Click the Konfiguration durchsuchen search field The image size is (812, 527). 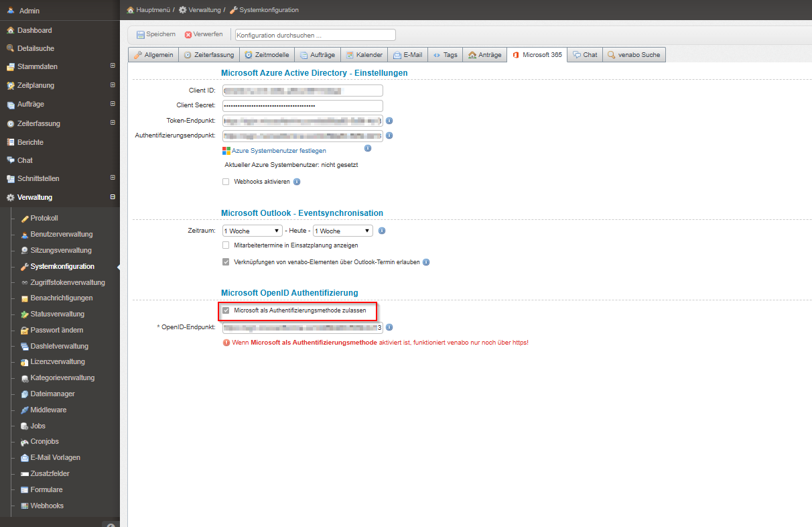[315, 35]
